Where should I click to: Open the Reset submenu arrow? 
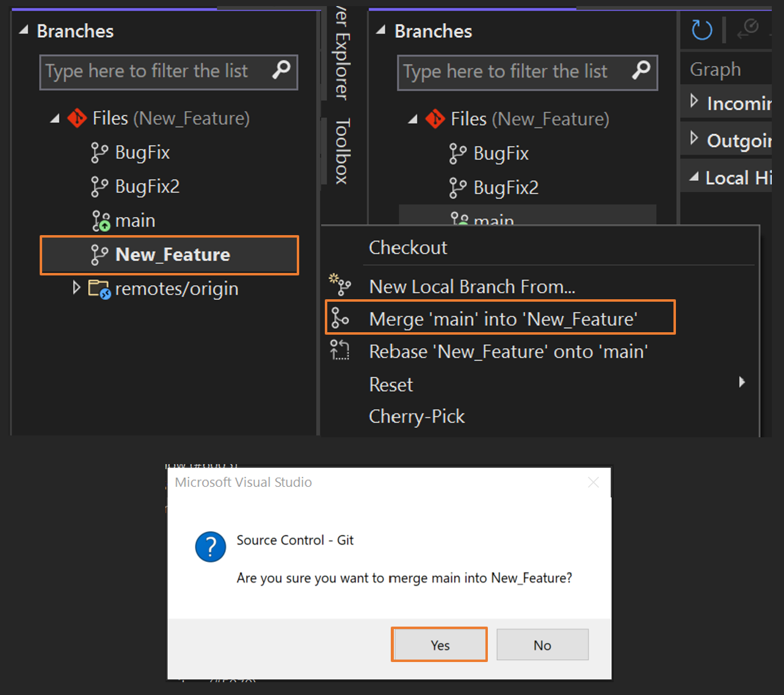coord(741,382)
